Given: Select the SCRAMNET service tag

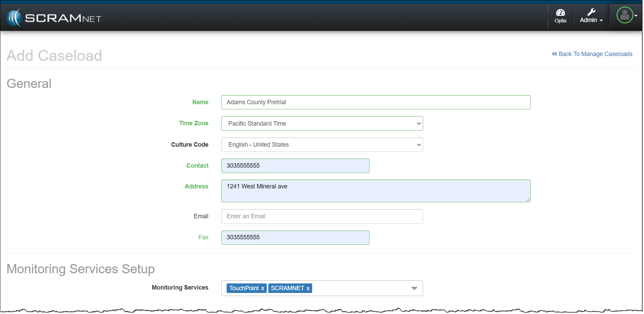Looking at the screenshot, I should click(x=287, y=288).
